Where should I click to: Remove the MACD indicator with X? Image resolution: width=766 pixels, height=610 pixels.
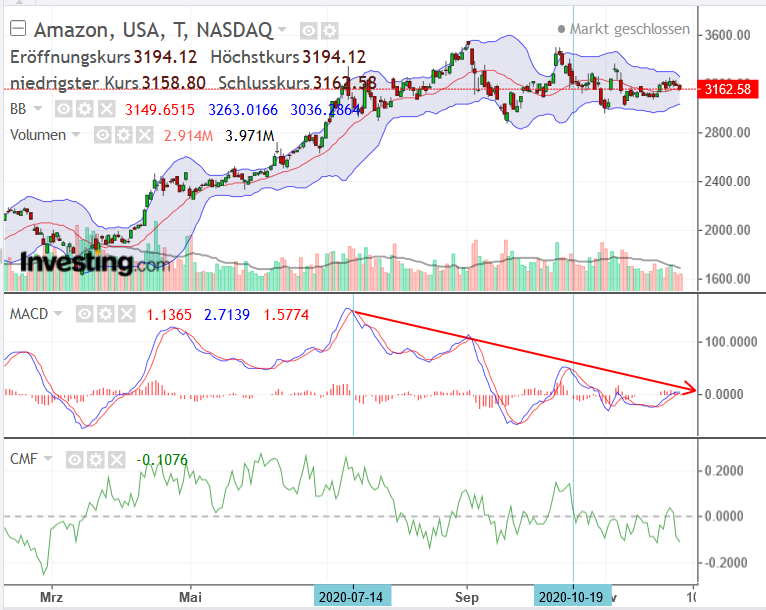click(x=127, y=314)
